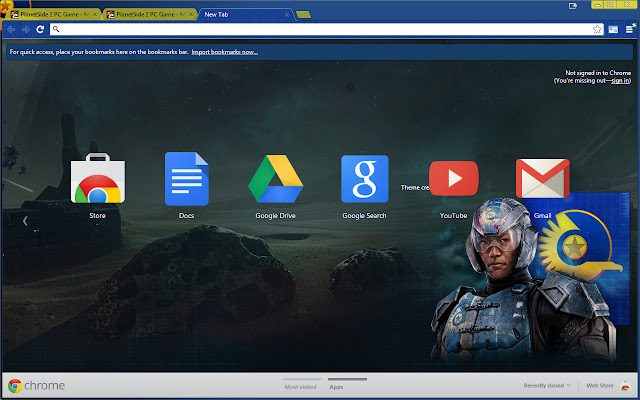Open the Chrome Web Store app

(98, 178)
